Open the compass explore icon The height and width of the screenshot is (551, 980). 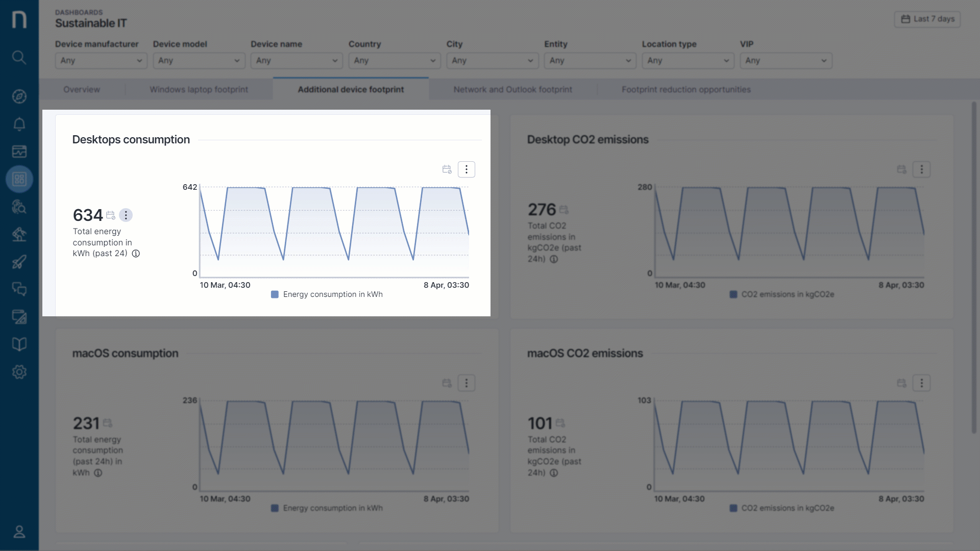click(x=19, y=96)
